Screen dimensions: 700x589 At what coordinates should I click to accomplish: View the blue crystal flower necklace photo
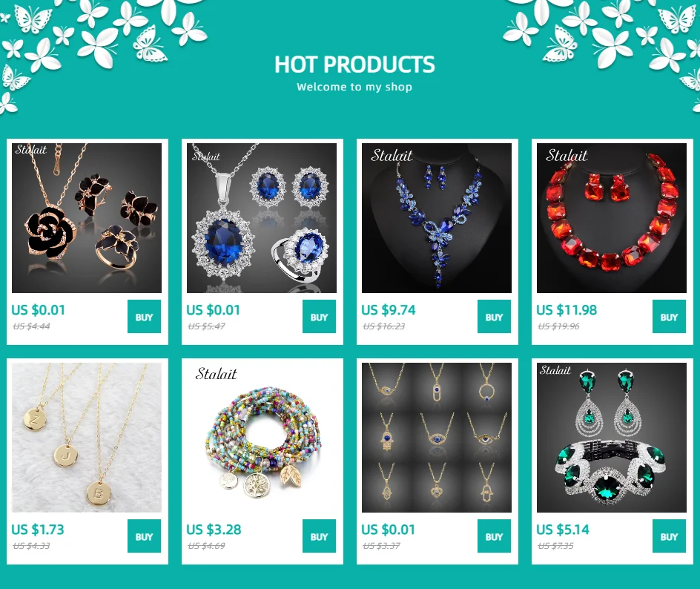tap(437, 218)
